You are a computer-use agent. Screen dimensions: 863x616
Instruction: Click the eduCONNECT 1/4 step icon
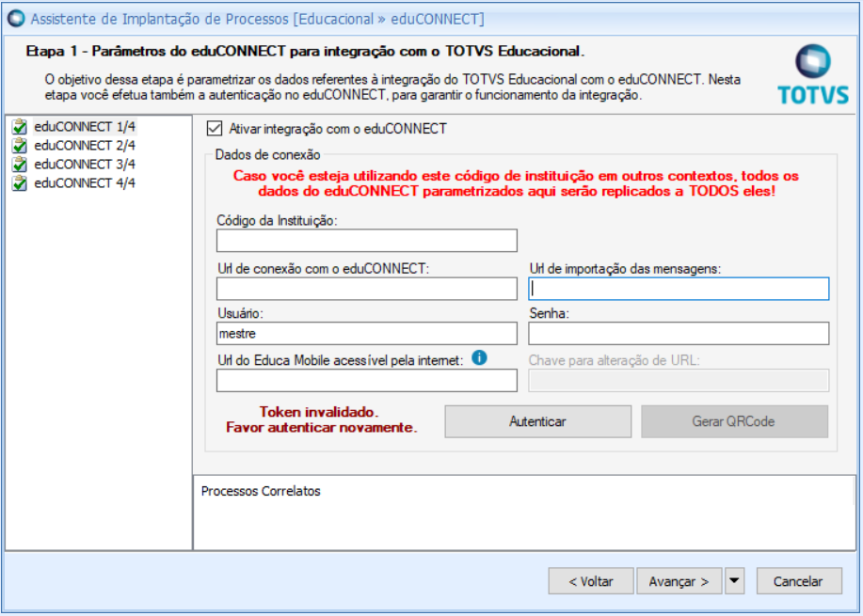click(x=20, y=126)
